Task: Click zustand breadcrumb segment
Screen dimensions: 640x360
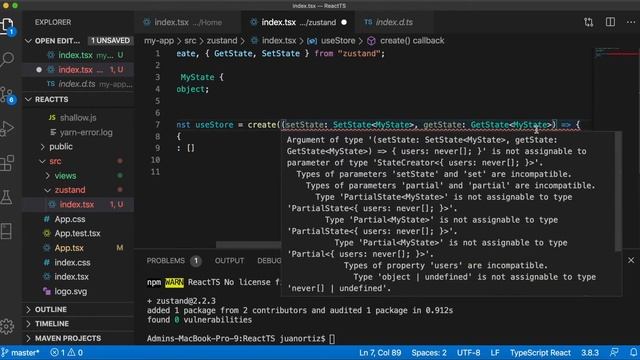Action: [x=222, y=41]
